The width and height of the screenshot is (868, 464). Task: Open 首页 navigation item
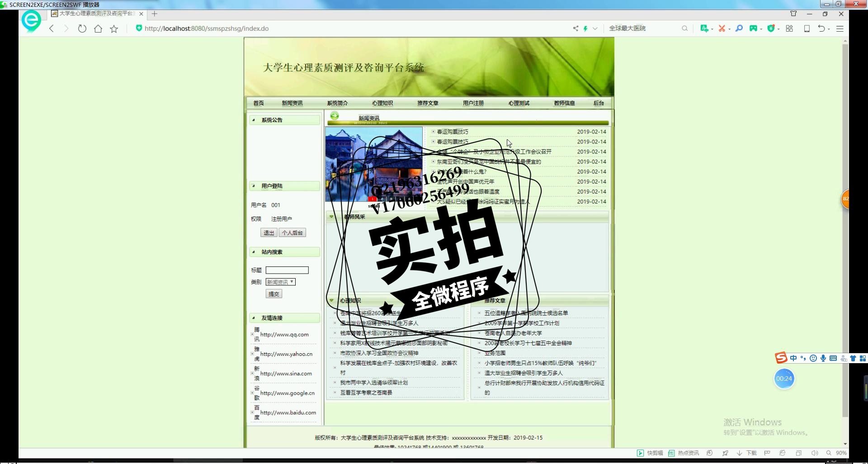(x=259, y=103)
